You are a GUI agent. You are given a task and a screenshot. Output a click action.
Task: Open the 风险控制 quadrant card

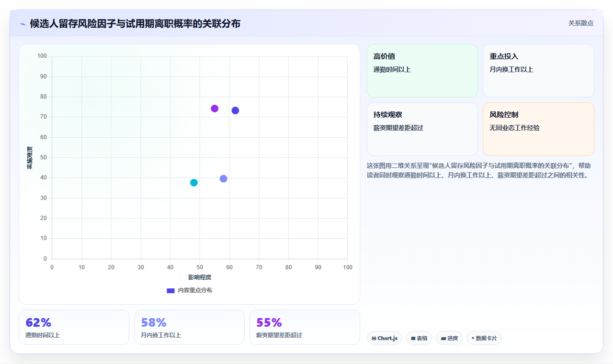click(x=538, y=129)
